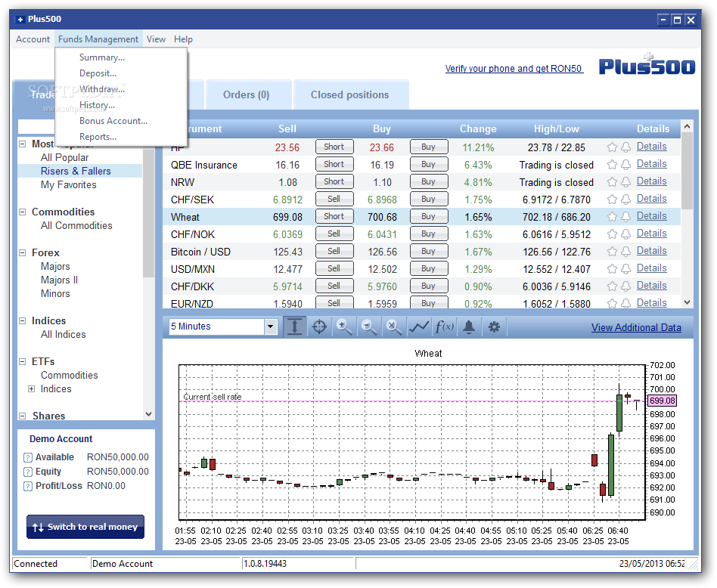Click category tree scrollbar down arrow
The height and width of the screenshot is (588, 717).
pos(148,414)
